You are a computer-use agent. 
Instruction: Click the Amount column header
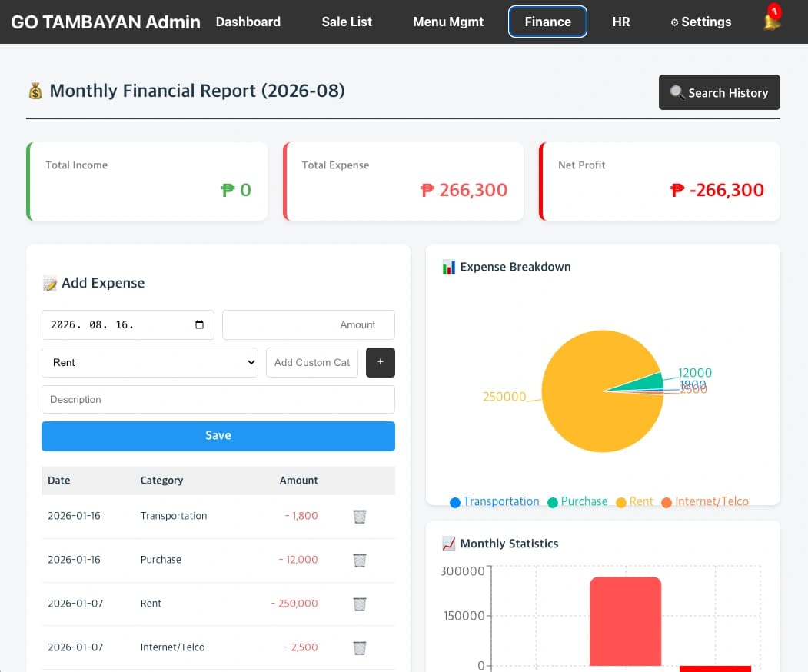tap(298, 481)
